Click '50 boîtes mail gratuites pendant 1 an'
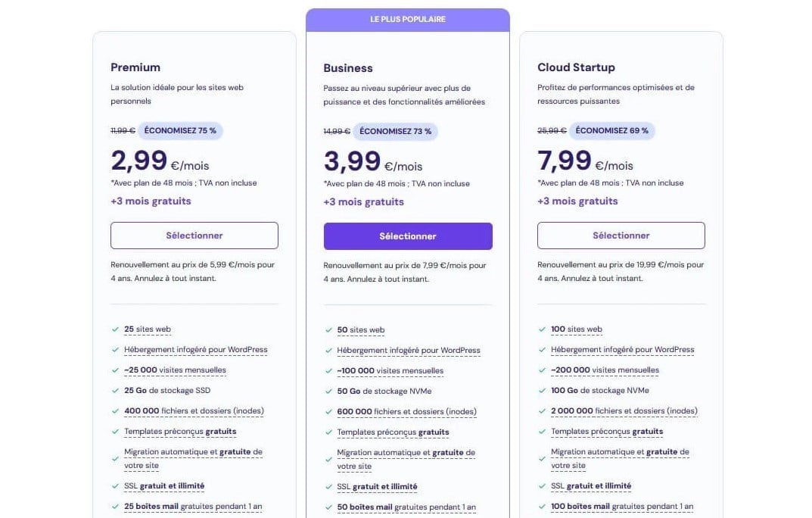 coord(406,507)
